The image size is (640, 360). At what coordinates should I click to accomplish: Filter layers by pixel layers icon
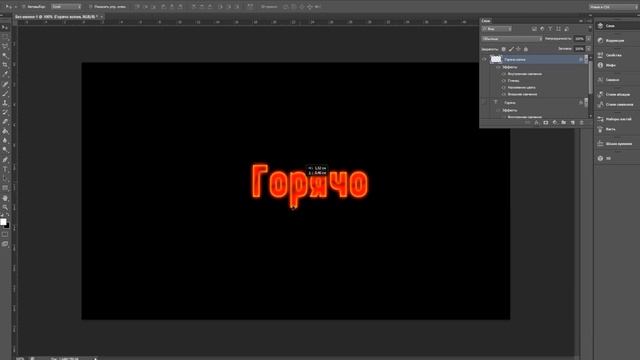534,29
